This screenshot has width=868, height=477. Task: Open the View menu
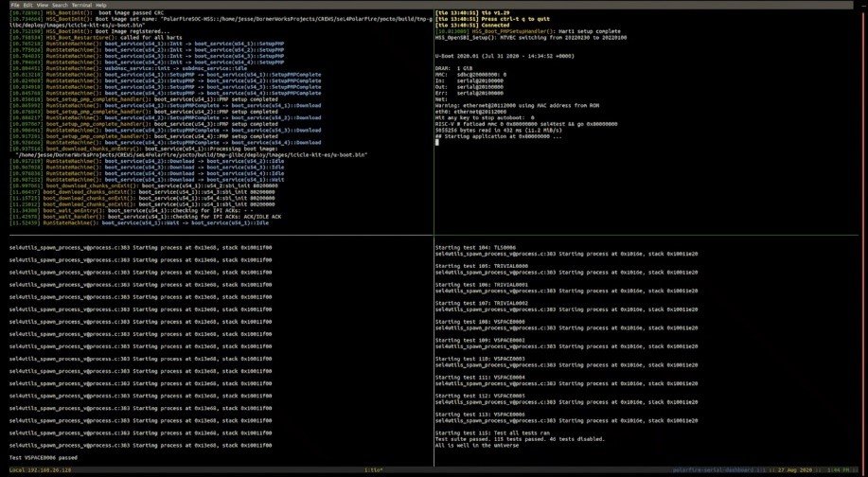43,5
